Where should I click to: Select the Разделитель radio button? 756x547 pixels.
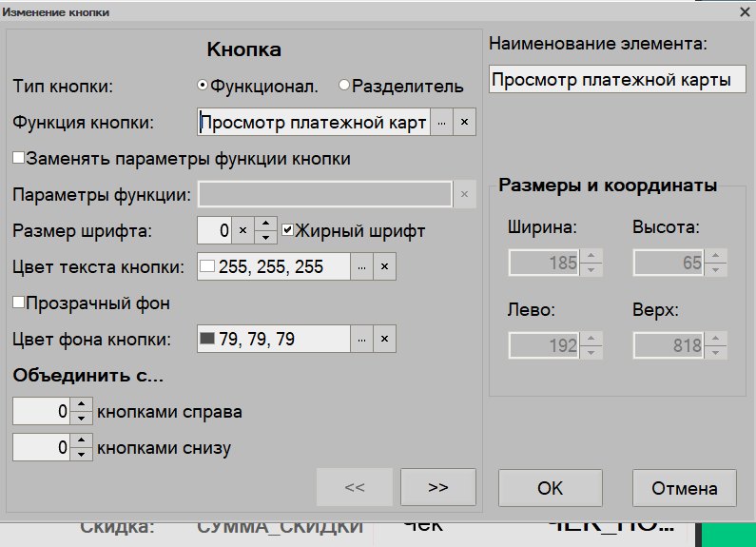pos(344,86)
